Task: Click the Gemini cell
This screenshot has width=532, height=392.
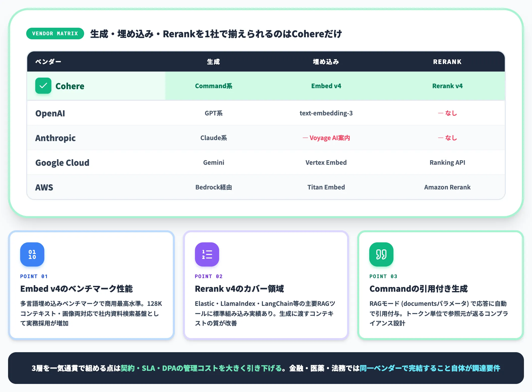Action: coord(214,162)
